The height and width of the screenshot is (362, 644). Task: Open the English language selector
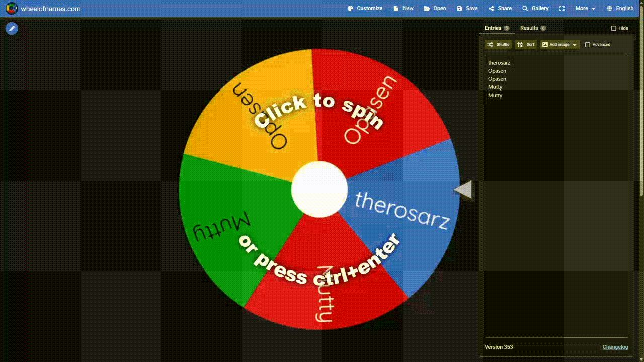(x=620, y=8)
